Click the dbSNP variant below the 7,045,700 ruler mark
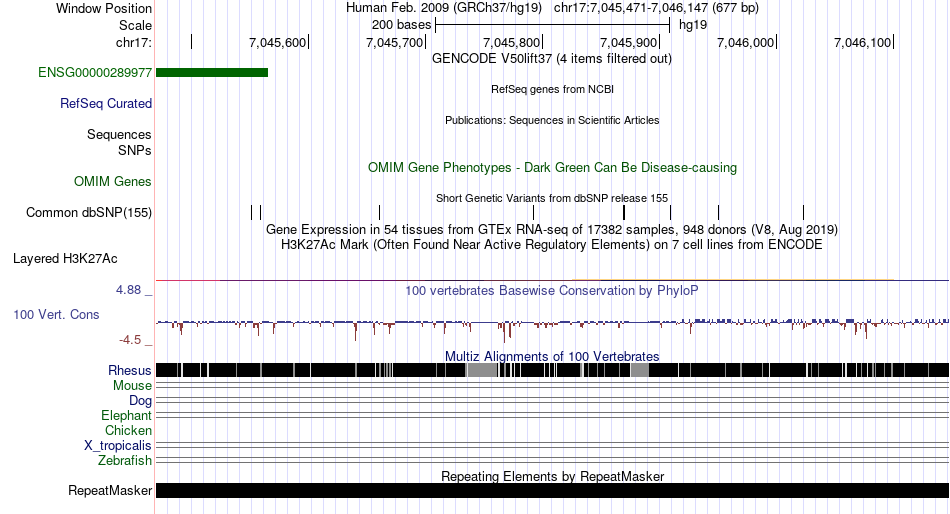The height and width of the screenshot is (514, 950). 379,213
